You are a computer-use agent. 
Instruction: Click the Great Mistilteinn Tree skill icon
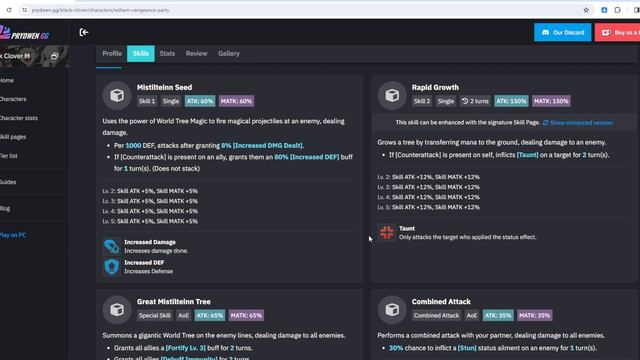coord(117,310)
